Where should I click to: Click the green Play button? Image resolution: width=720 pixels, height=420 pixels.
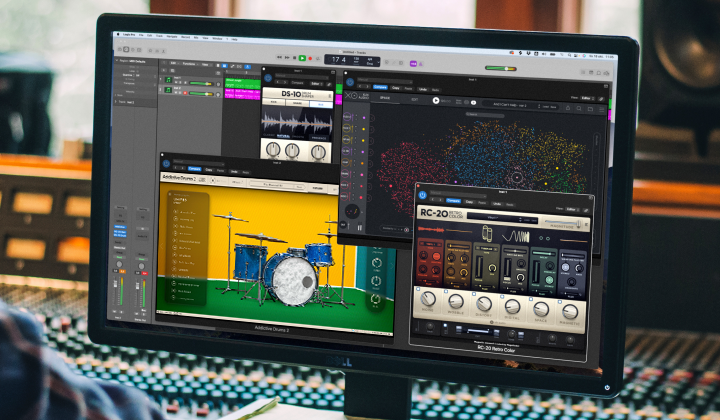(x=302, y=58)
